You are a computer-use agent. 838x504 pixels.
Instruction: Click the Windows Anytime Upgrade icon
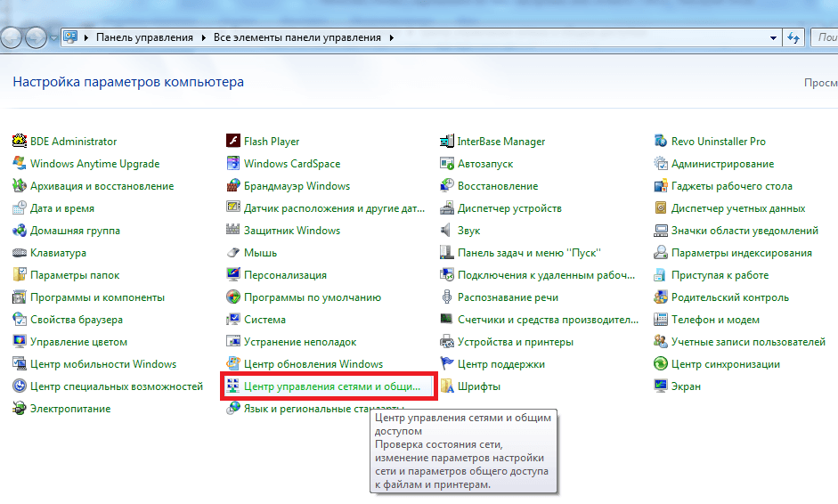pos(20,164)
